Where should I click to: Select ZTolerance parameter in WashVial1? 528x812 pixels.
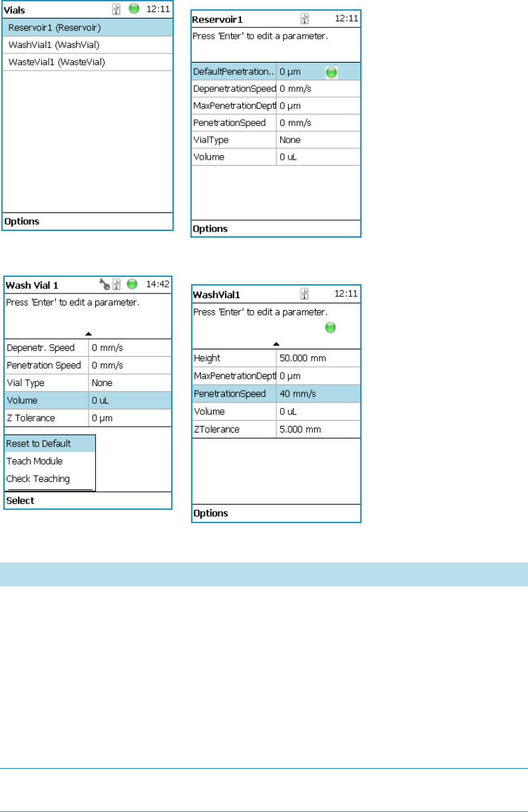pos(276,429)
